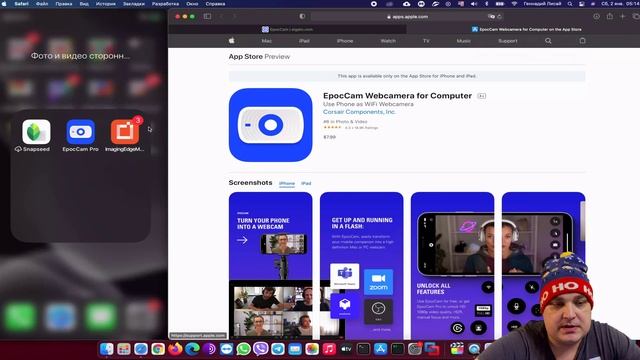Image resolution: width=640 pixels, height=360 pixels.
Task: Show iPad screenshots tab
Action: pyautogui.click(x=306, y=184)
